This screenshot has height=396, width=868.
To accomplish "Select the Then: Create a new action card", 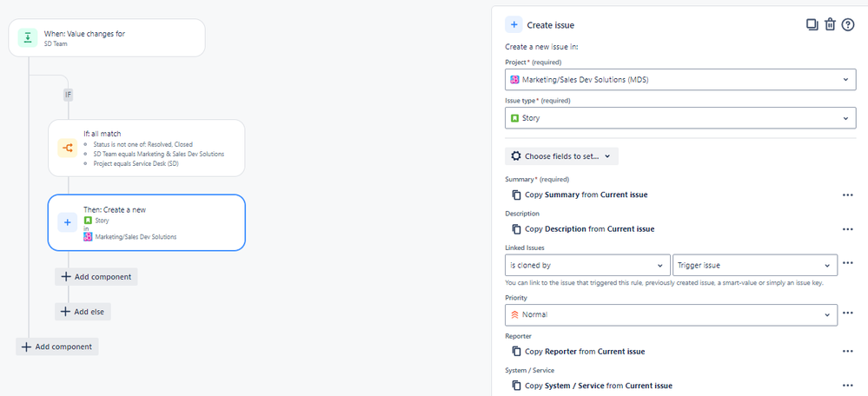I will [146, 222].
